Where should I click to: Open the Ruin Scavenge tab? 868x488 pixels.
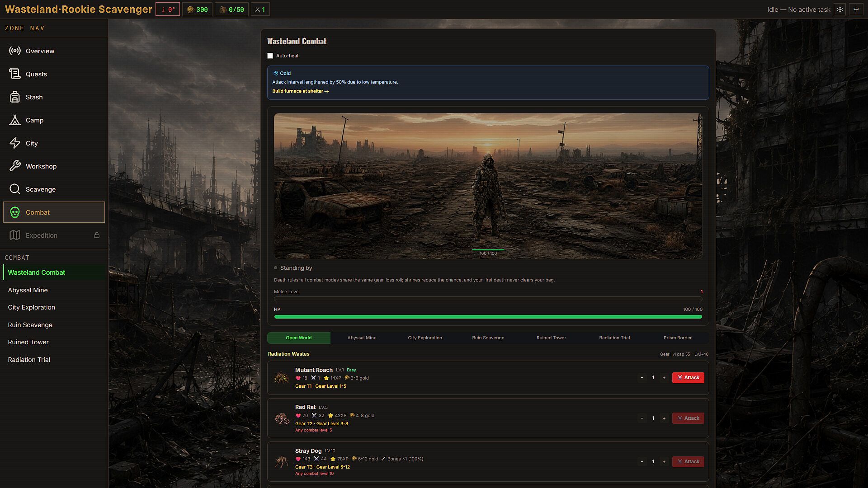pyautogui.click(x=488, y=338)
